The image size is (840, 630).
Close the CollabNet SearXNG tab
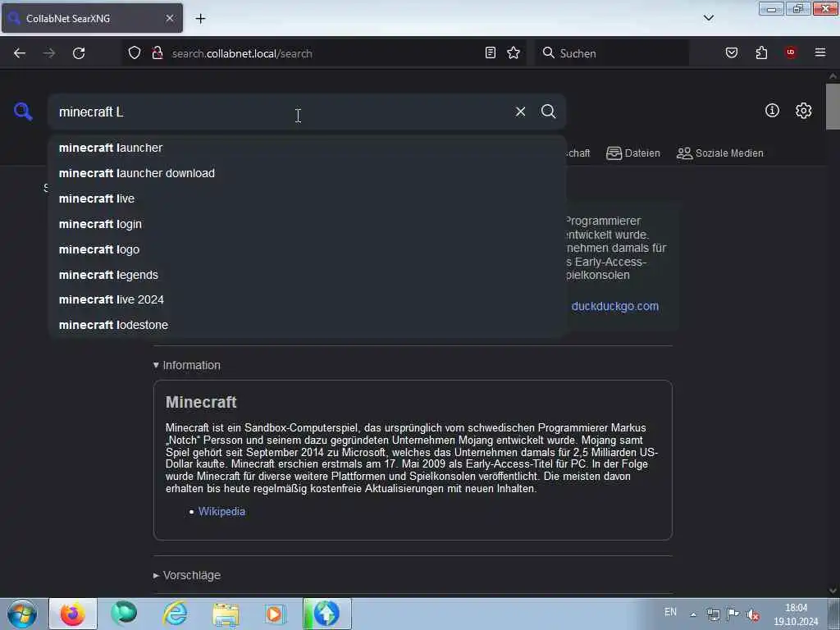(x=170, y=18)
